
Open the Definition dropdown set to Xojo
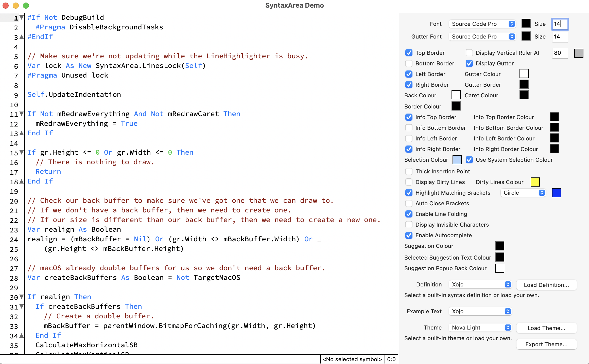[480, 284]
